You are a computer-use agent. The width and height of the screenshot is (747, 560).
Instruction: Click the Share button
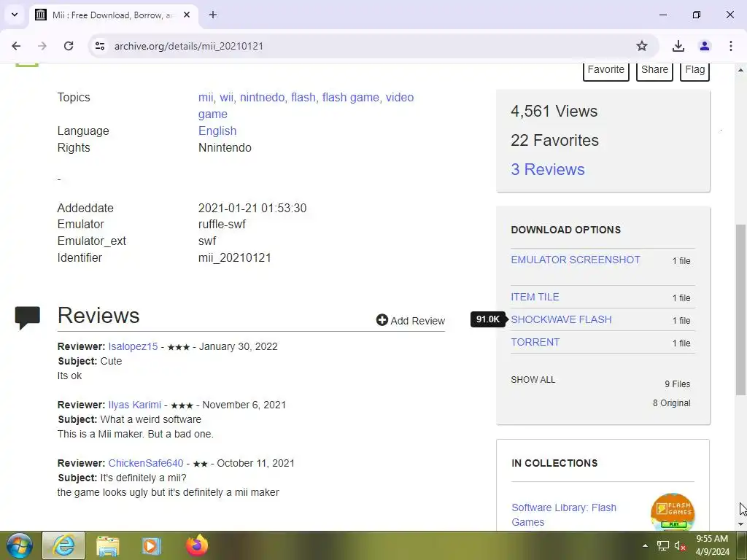coord(654,69)
